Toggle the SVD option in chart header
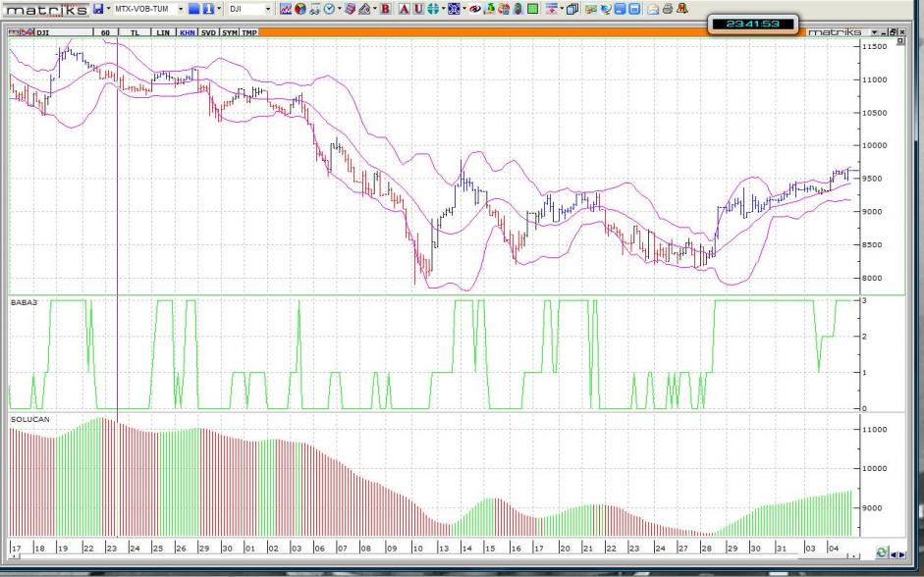The image size is (924, 577). tap(207, 32)
